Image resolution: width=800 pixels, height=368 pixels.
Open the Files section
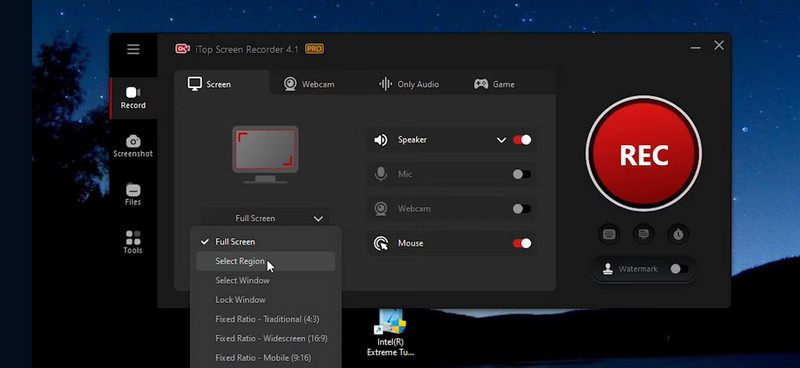click(x=133, y=194)
